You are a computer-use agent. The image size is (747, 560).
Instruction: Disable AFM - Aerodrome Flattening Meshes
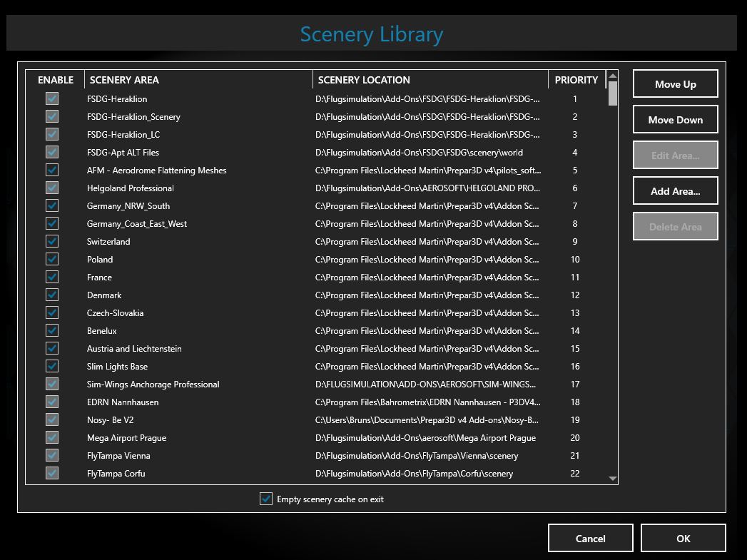click(x=52, y=170)
